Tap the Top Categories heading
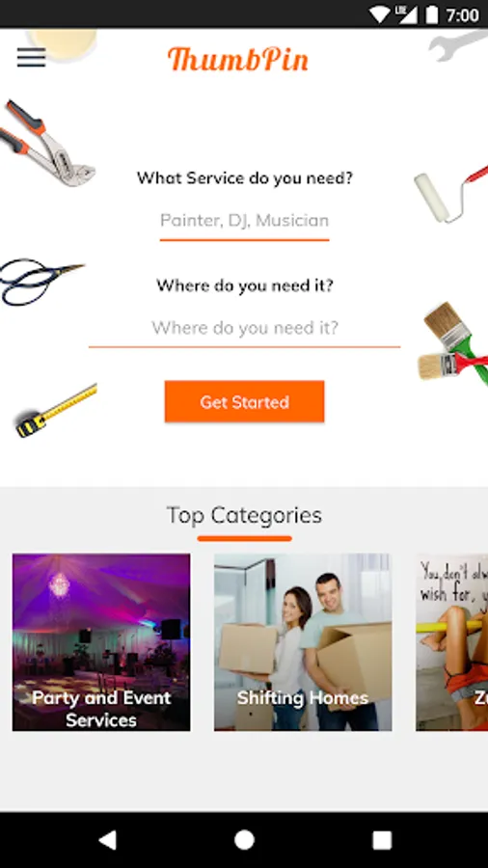The width and height of the screenshot is (488, 868). point(244,515)
